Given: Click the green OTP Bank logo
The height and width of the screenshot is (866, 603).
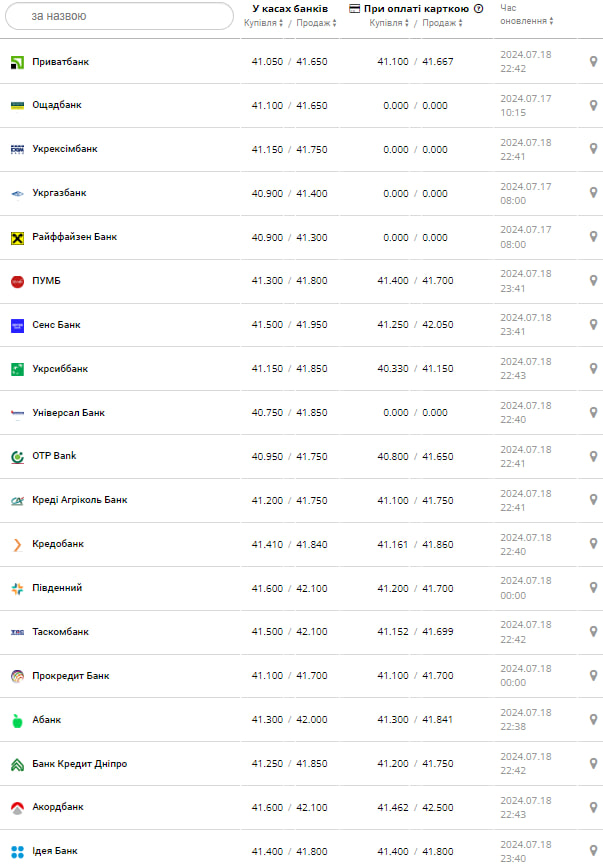Looking at the screenshot, I should click(17, 456).
